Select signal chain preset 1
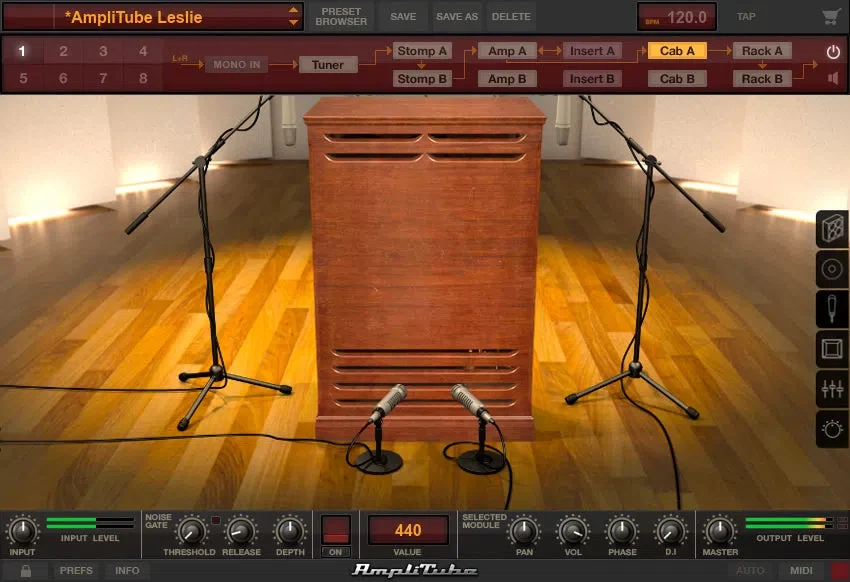 tap(22, 51)
